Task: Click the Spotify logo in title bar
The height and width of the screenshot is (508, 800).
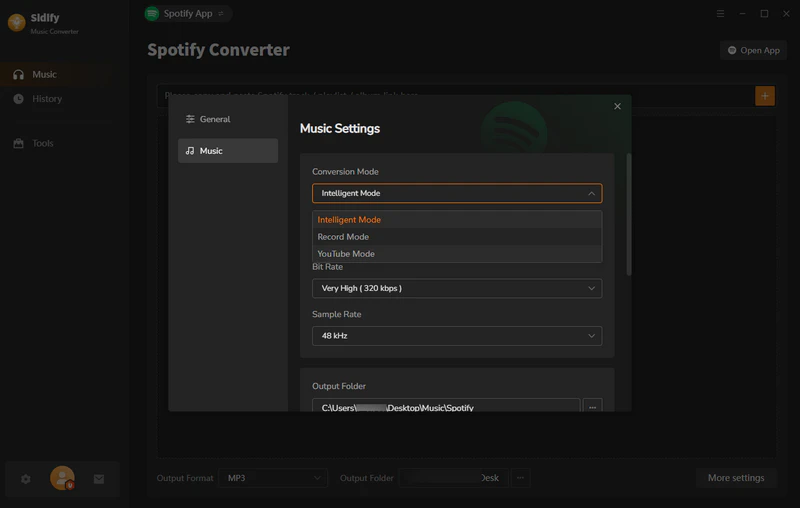Action: [152, 14]
